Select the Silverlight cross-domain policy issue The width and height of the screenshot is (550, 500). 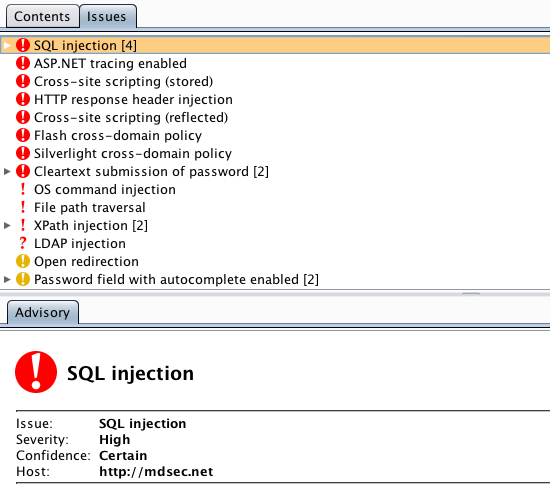(x=133, y=153)
